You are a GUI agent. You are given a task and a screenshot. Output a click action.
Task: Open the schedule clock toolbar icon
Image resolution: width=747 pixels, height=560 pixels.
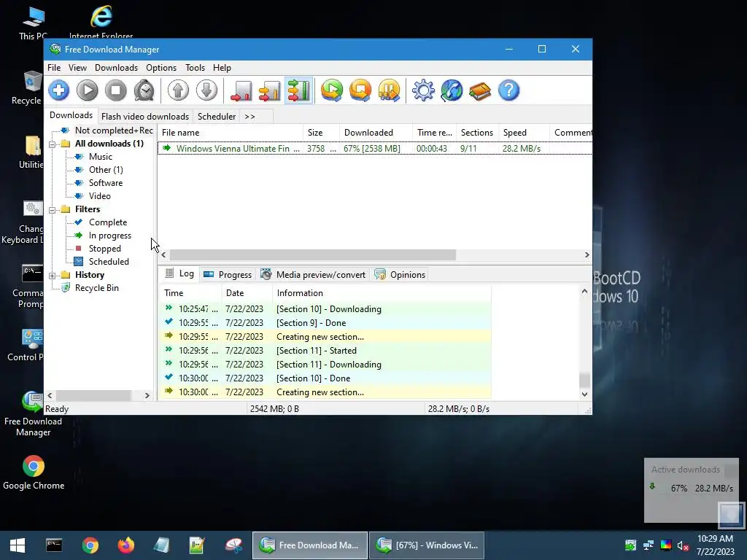pos(144,90)
